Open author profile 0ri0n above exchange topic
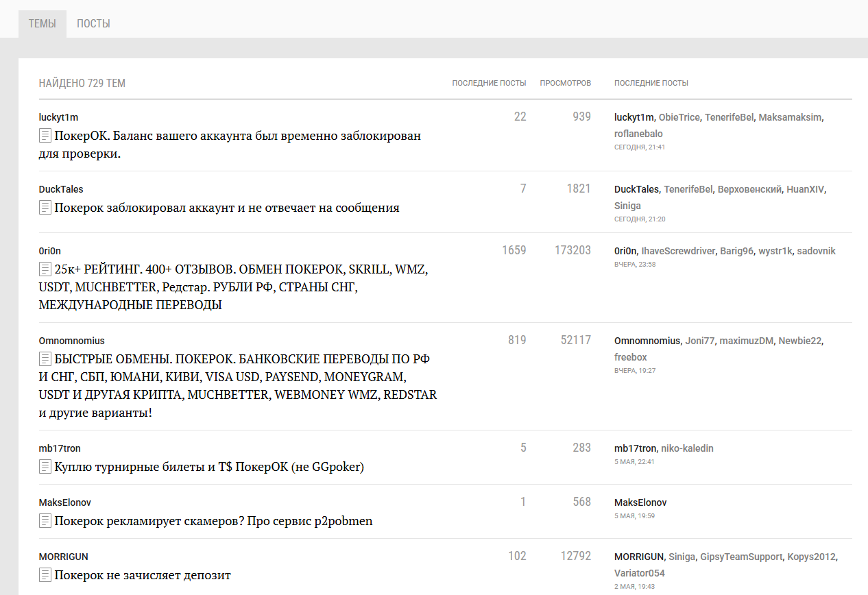Viewport: 868px width, 595px height. click(50, 251)
